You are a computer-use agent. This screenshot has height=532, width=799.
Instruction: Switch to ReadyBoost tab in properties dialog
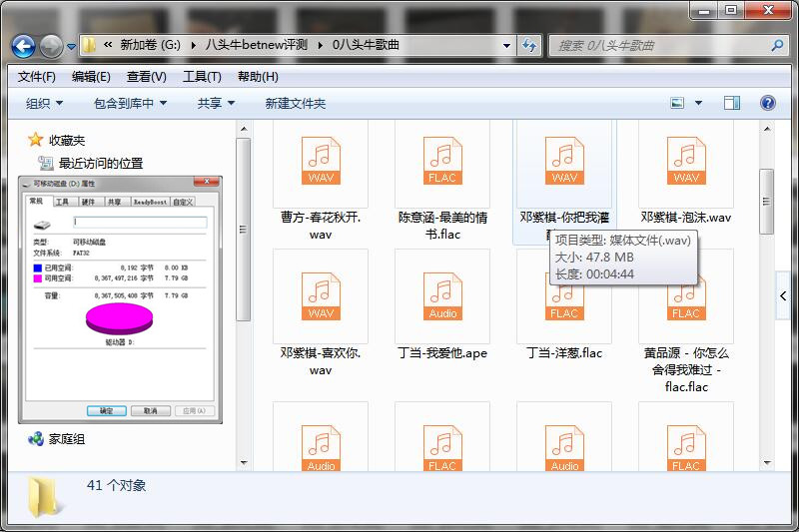pyautogui.click(x=150, y=202)
